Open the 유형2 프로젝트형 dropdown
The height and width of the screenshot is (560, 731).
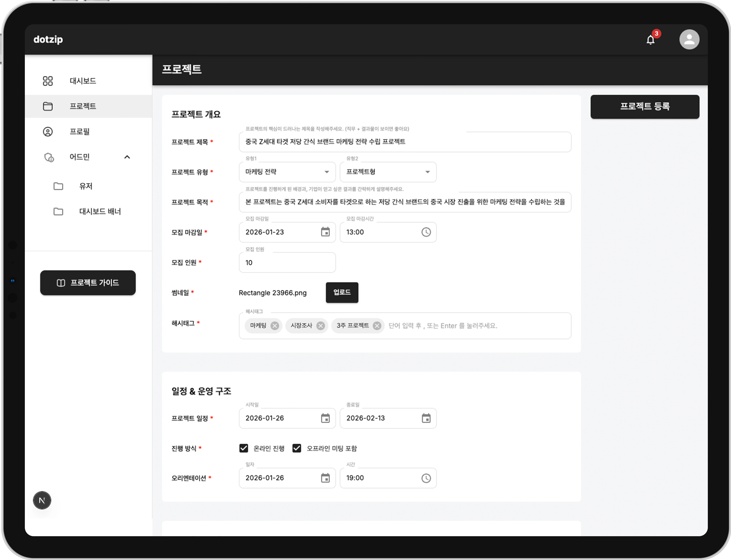pyautogui.click(x=388, y=172)
